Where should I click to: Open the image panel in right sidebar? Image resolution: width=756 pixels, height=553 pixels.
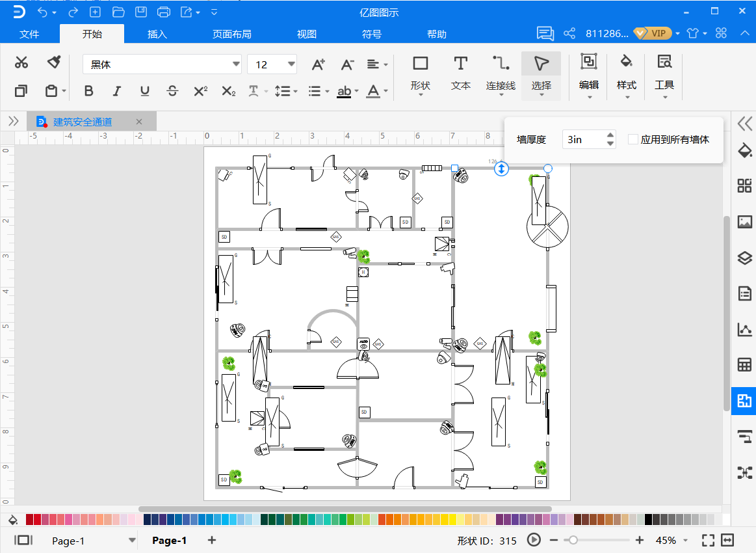744,222
